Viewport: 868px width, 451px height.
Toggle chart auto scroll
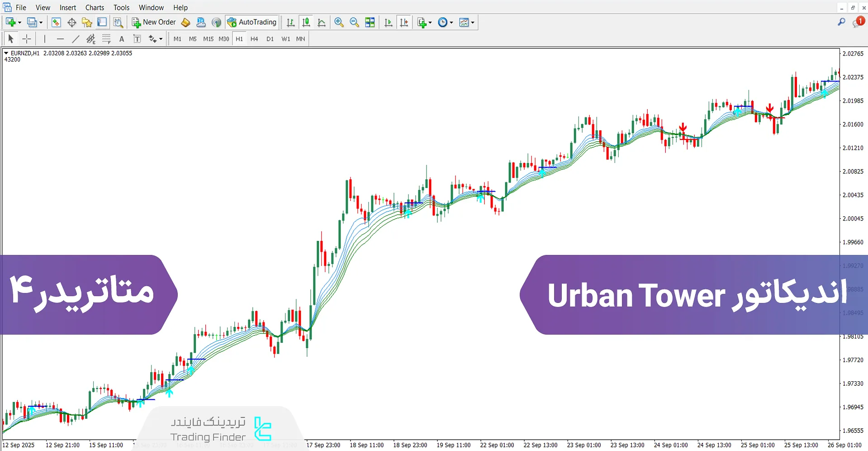tap(388, 22)
